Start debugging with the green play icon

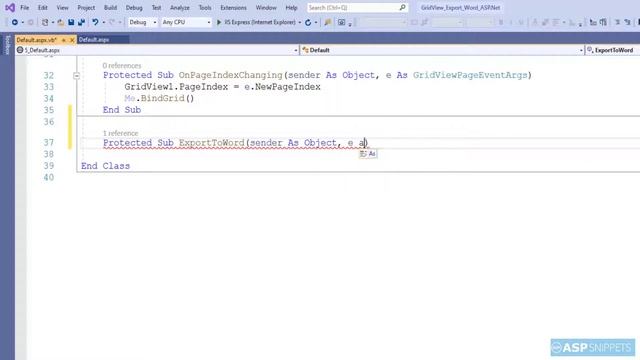click(x=219, y=22)
